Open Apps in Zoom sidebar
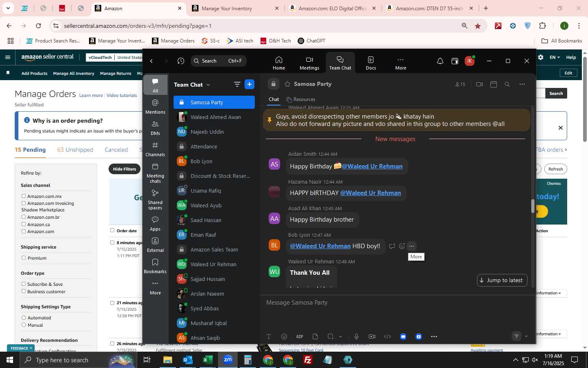This screenshot has width=588, height=368. coord(155,224)
